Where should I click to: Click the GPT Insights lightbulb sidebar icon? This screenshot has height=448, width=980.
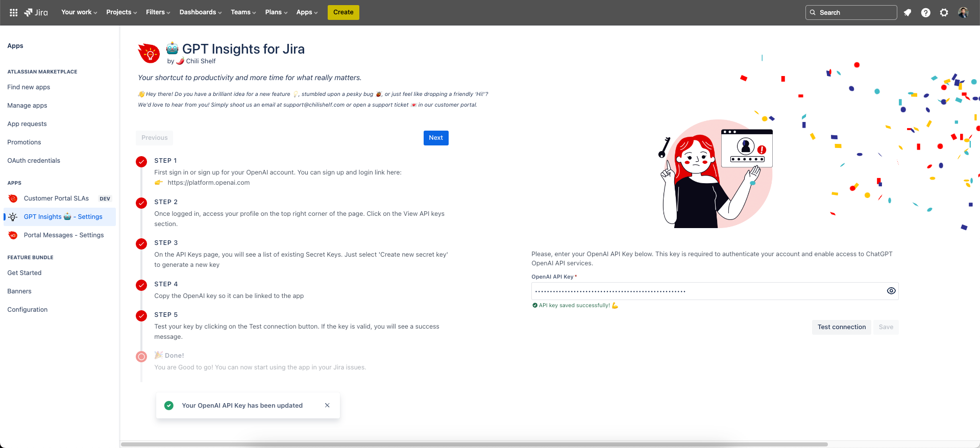pos(13,217)
